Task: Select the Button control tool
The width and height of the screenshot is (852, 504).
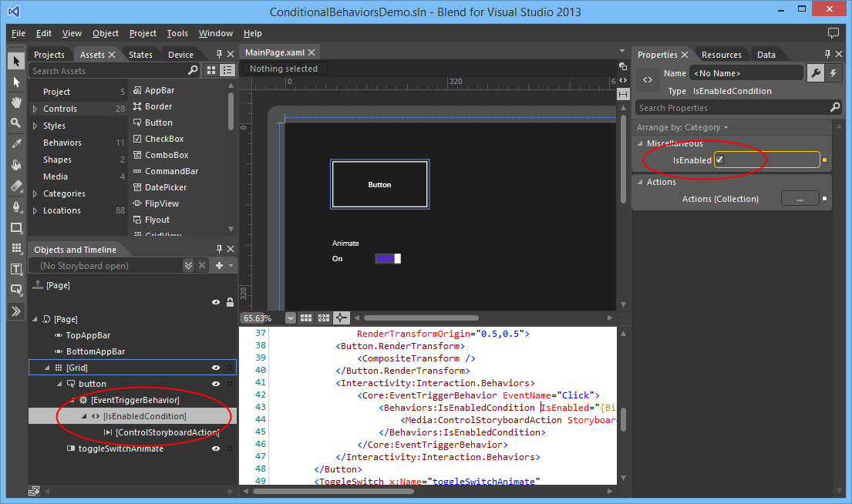Action: (16, 290)
